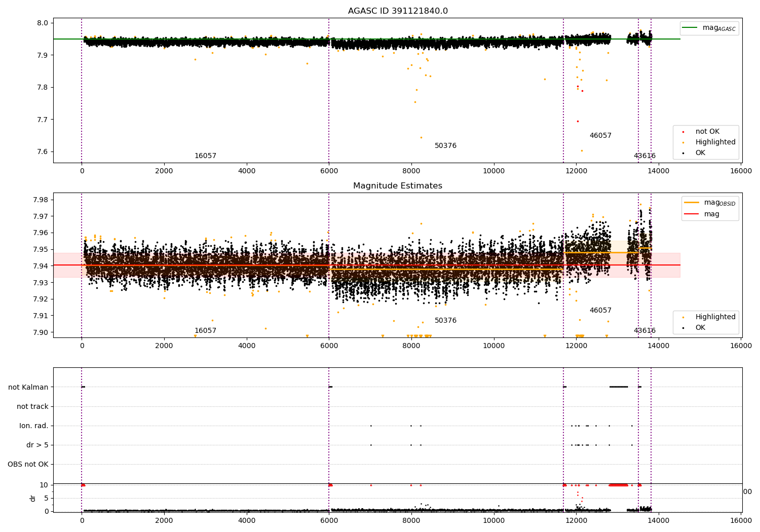Click the 'not track' y-axis label
Screen dimensions: 760x532
point(32,407)
